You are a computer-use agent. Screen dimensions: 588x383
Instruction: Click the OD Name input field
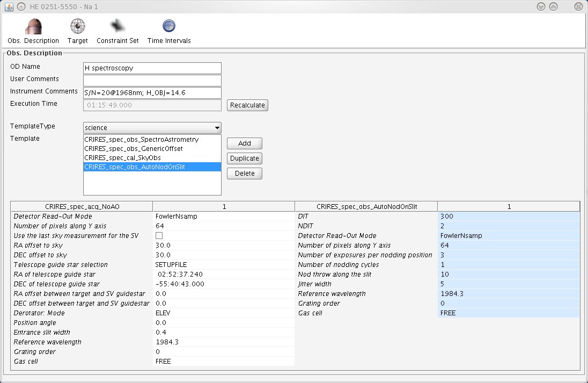click(x=152, y=68)
